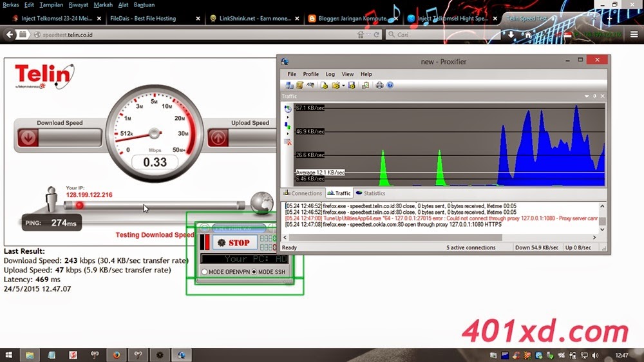Viewport: 644px width, 362px height.
Task: Open the Profile menu in Proxifier
Action: (310, 74)
